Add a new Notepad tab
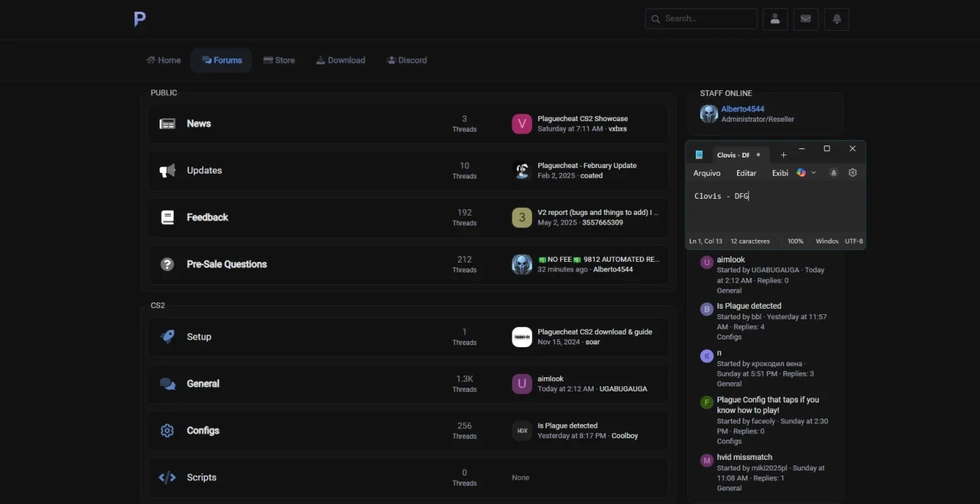This screenshot has height=504, width=980. 783,155
